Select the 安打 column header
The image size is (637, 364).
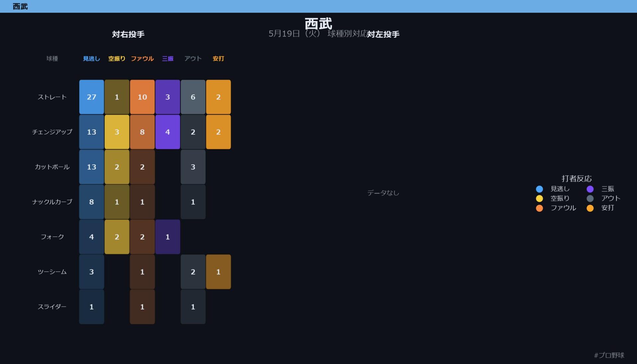pyautogui.click(x=218, y=59)
